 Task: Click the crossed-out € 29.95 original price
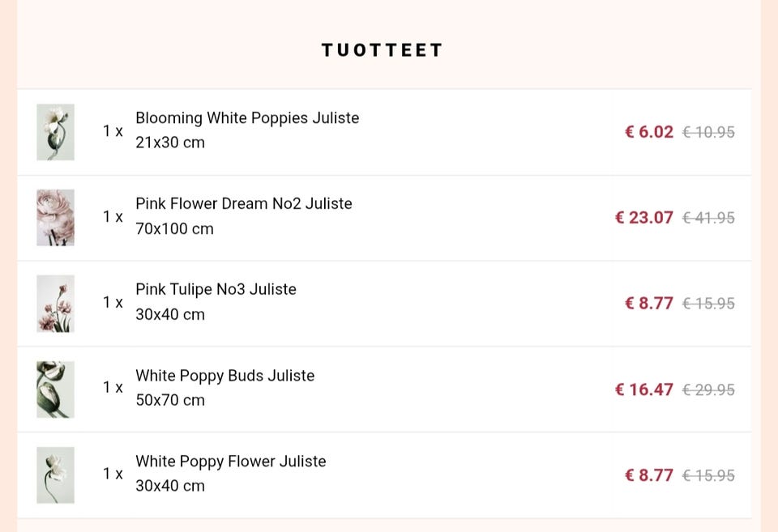(708, 389)
